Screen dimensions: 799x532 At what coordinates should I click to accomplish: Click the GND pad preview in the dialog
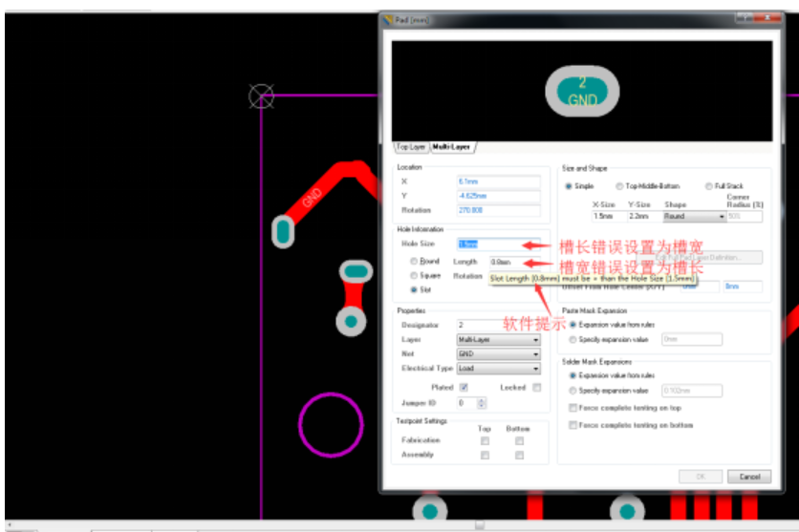point(582,92)
